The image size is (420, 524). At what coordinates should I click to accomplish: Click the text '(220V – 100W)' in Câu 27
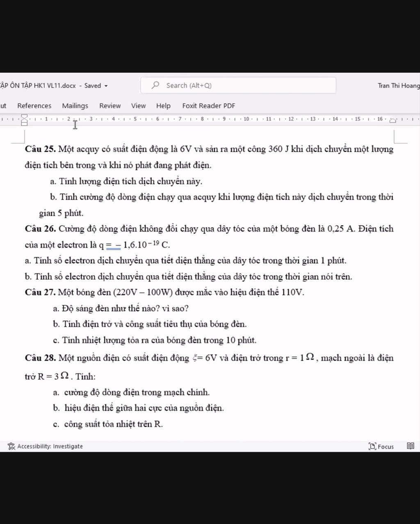click(x=143, y=292)
